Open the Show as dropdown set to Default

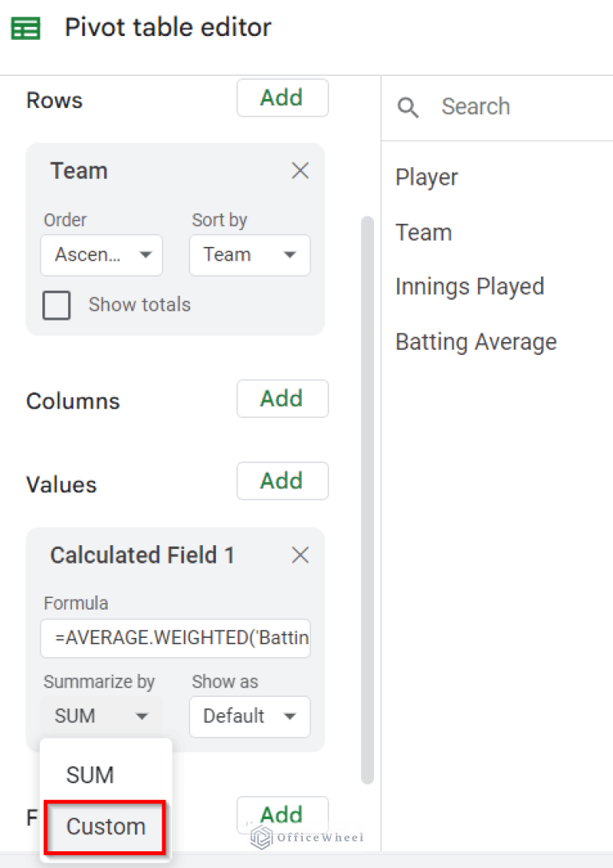(x=249, y=717)
